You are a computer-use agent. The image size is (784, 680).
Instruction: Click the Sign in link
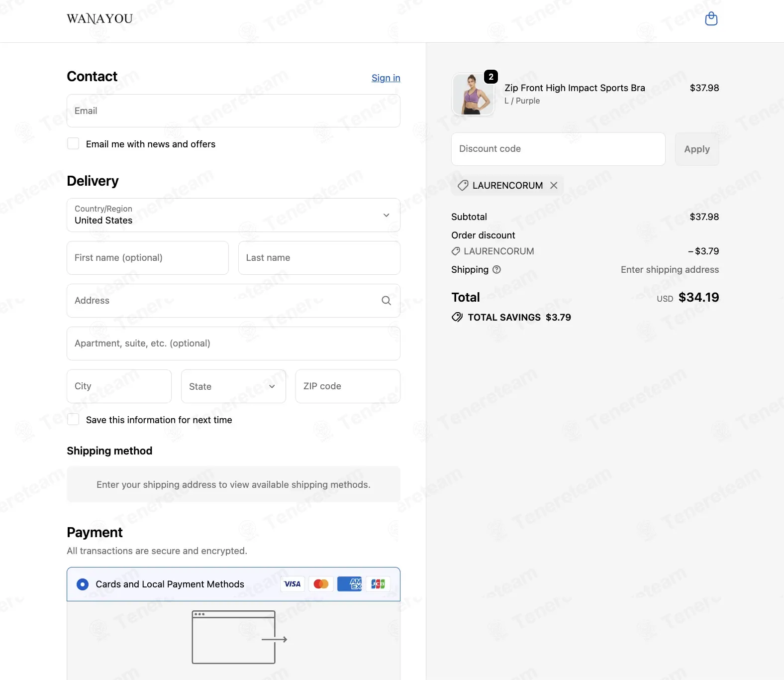tap(386, 78)
